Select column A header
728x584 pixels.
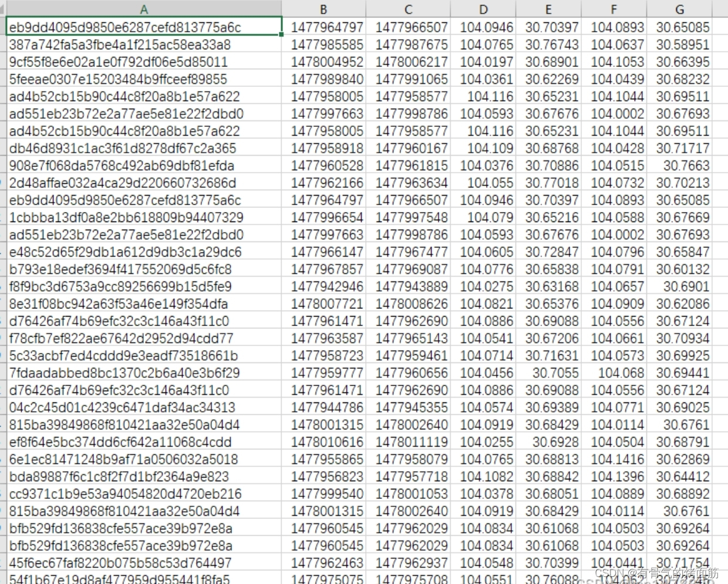click(x=144, y=9)
